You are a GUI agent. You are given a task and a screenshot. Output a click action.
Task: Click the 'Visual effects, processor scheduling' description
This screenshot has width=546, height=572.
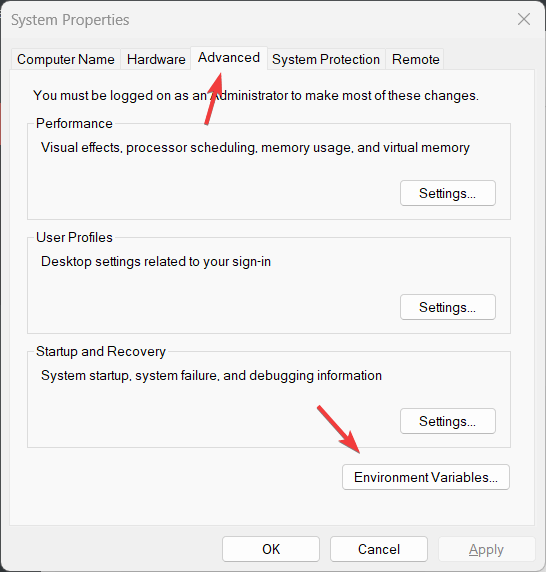pos(255,147)
